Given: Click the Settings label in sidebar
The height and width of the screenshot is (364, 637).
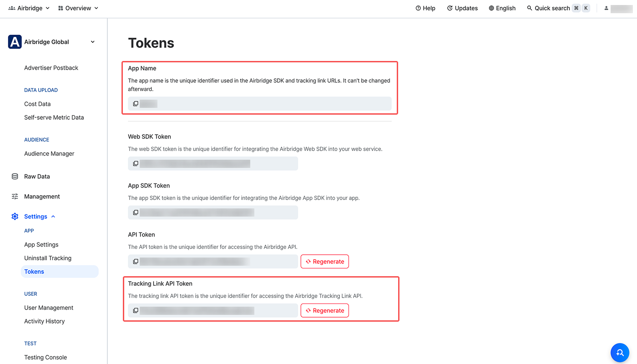Looking at the screenshot, I should click(x=35, y=217).
